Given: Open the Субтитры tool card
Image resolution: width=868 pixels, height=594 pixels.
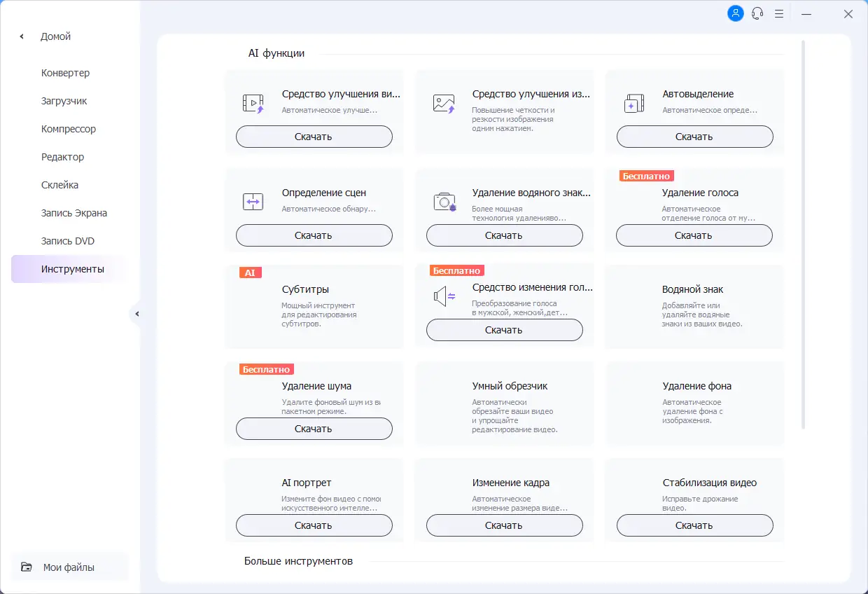Looking at the screenshot, I should (314, 306).
